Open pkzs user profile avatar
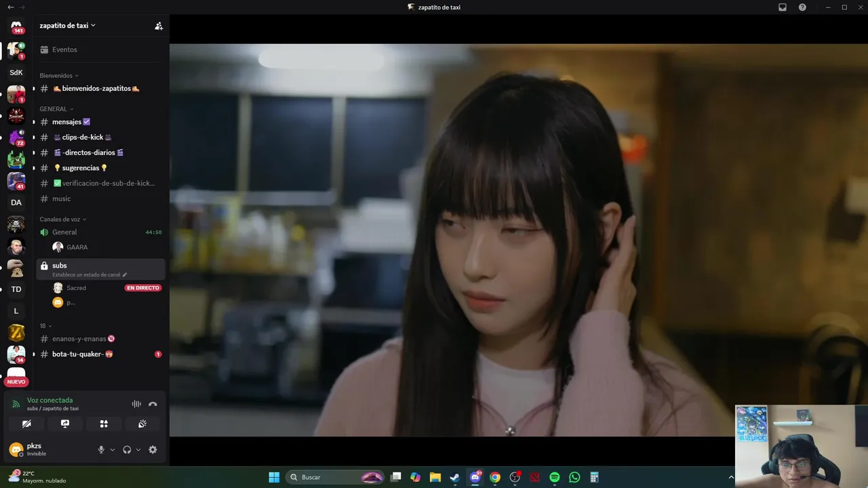 coord(16,449)
